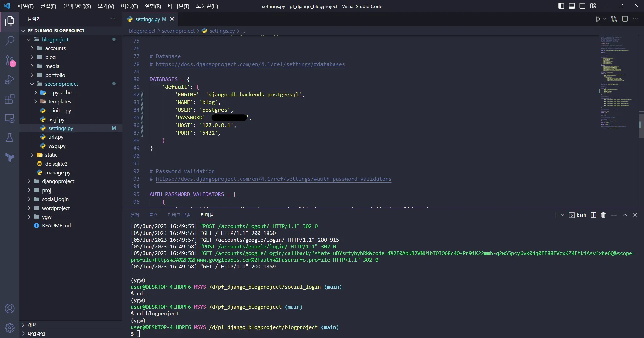Toggle the bottom panel layout button
This screenshot has height=338, width=644.
(572, 6)
